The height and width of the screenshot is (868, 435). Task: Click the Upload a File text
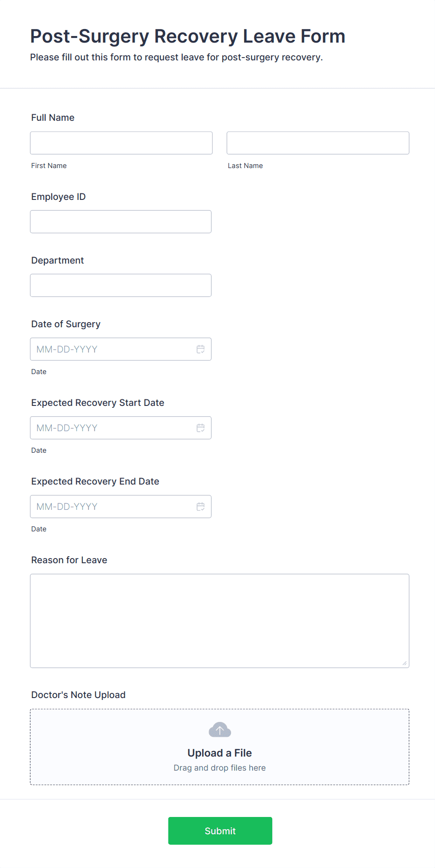pyautogui.click(x=219, y=753)
